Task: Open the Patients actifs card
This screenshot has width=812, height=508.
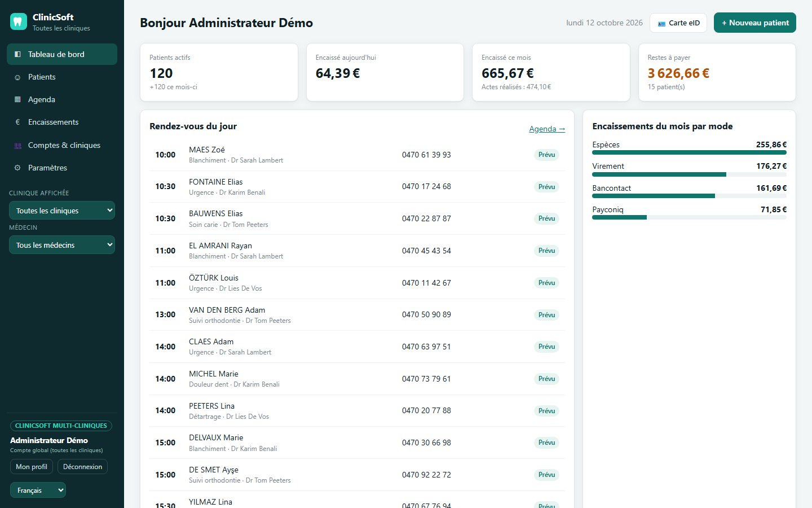Action: pos(219,72)
